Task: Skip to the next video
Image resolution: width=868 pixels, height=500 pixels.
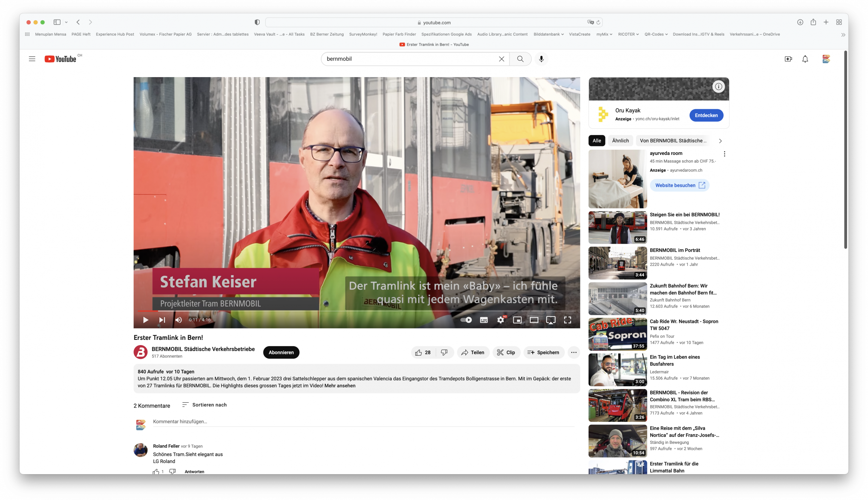Action: click(x=162, y=320)
